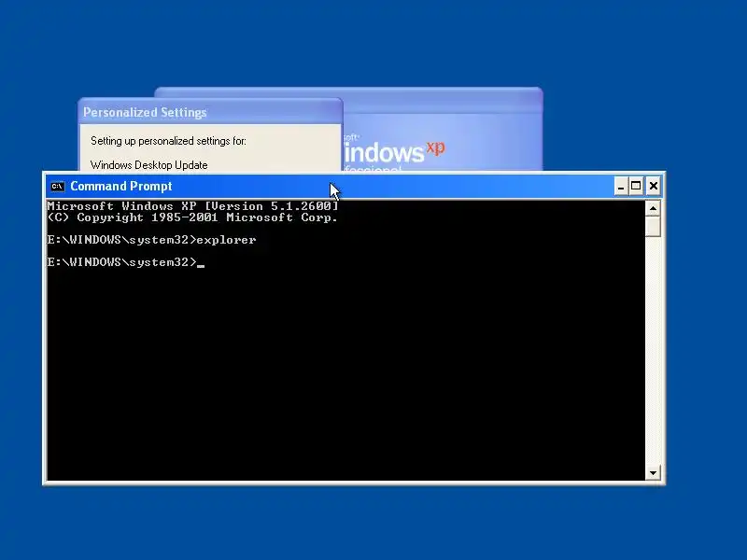Click 'Windows Desktop Update' text in Personalized Settings
This screenshot has height=560, width=747.
pos(149,165)
